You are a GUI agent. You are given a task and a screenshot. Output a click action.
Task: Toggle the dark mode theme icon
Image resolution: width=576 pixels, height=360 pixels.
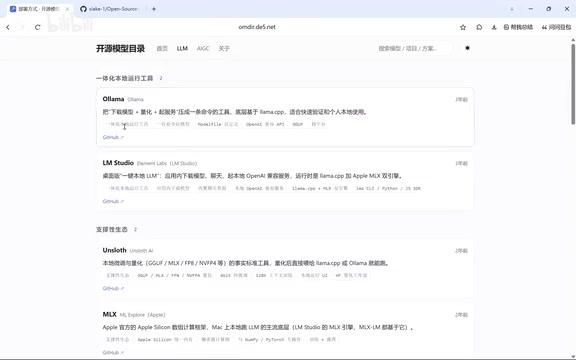(467, 48)
